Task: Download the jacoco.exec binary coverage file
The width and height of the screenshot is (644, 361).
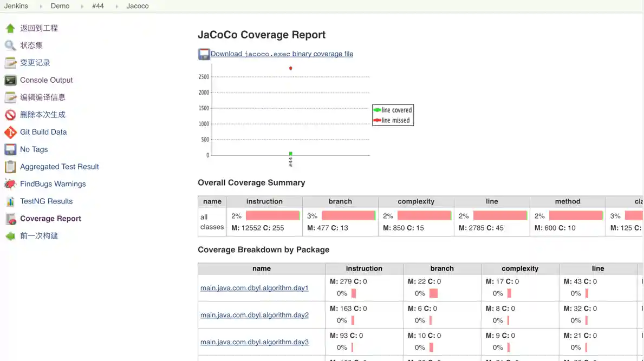Action: (282, 54)
